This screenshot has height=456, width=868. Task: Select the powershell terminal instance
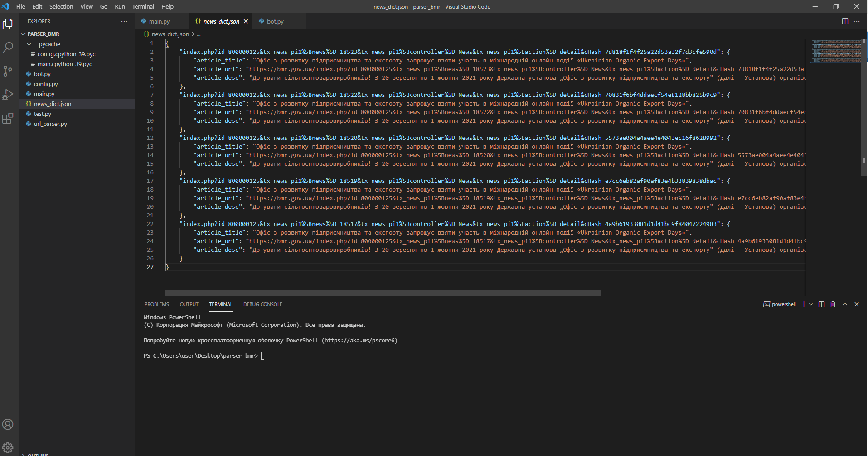[780, 304]
